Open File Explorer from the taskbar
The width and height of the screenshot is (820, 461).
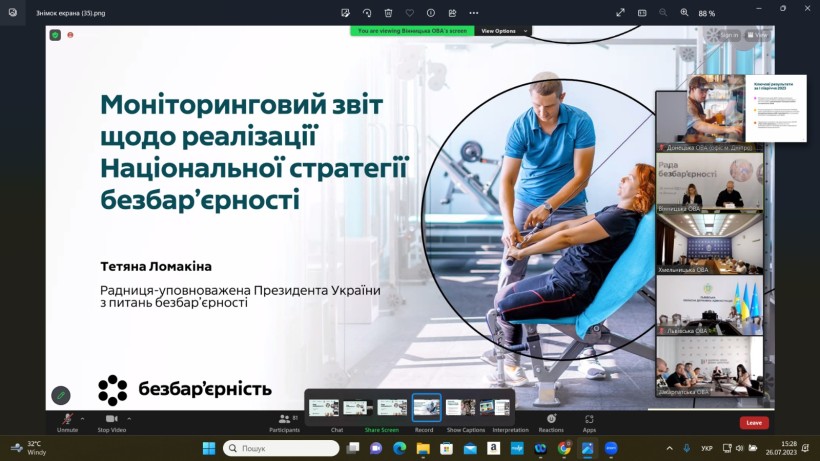pos(423,448)
